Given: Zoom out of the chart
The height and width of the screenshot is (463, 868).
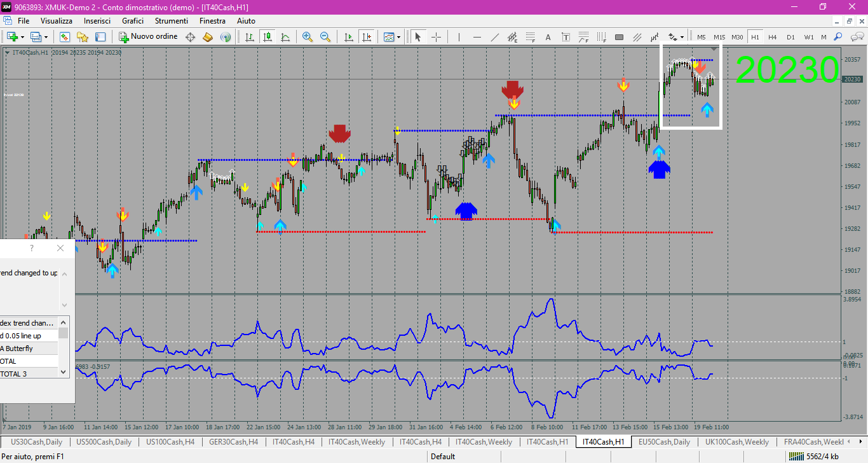Looking at the screenshot, I should pos(325,37).
